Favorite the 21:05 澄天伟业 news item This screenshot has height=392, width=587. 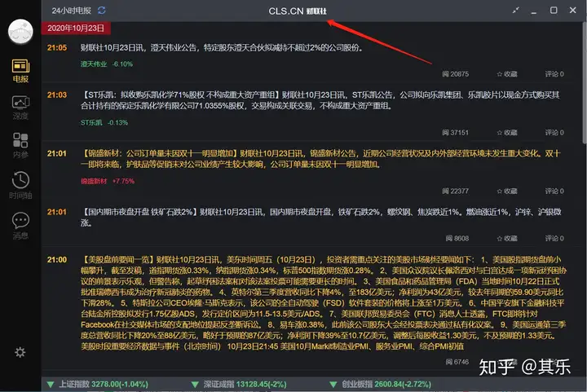pos(507,74)
